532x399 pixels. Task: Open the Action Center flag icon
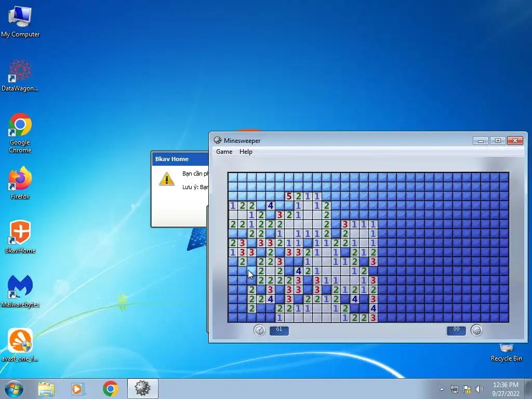click(x=467, y=389)
